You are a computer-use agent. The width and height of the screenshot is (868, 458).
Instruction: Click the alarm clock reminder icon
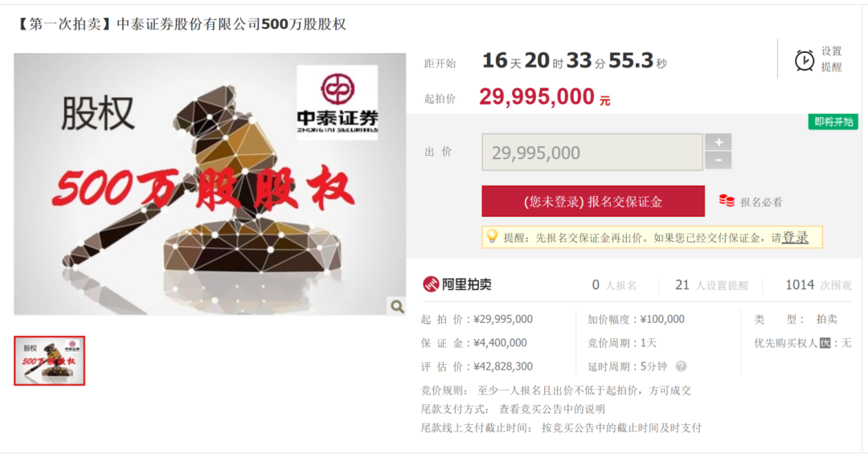tap(805, 60)
